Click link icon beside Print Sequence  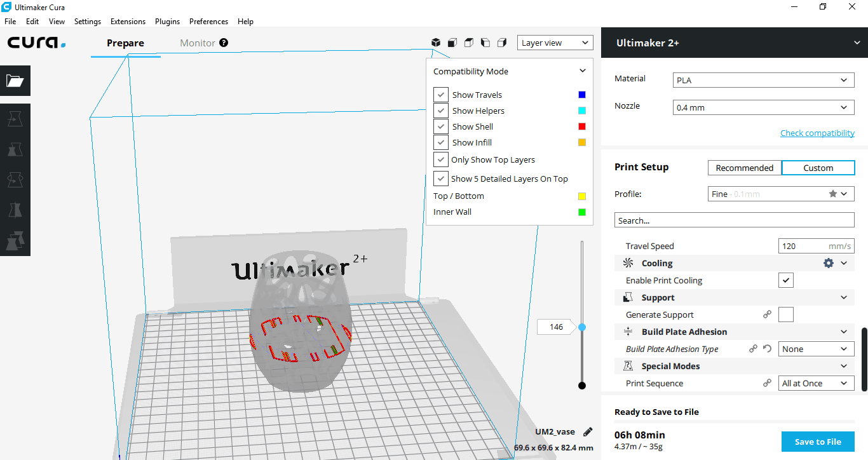tap(768, 383)
